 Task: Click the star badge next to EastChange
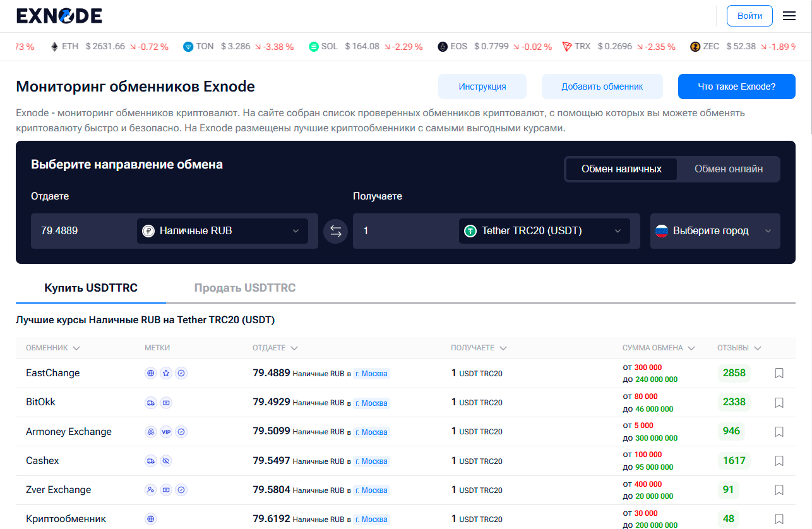[166, 373]
